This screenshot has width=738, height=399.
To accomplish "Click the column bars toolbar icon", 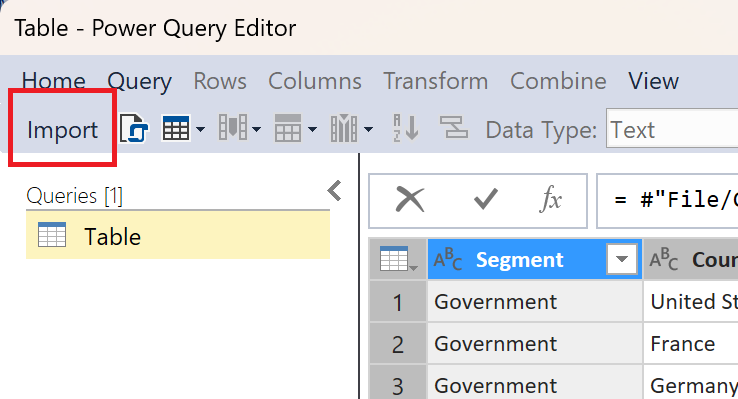I will [344, 128].
